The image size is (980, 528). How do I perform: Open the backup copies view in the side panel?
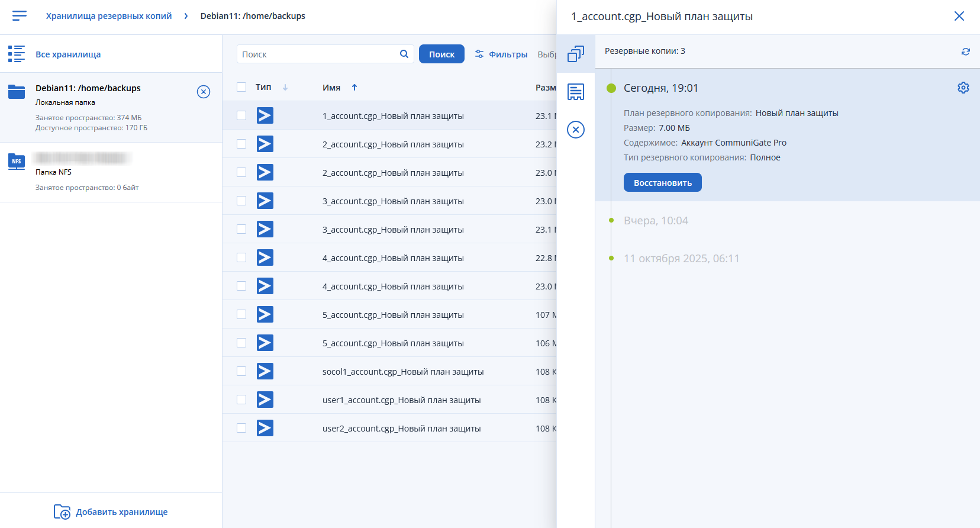point(576,54)
